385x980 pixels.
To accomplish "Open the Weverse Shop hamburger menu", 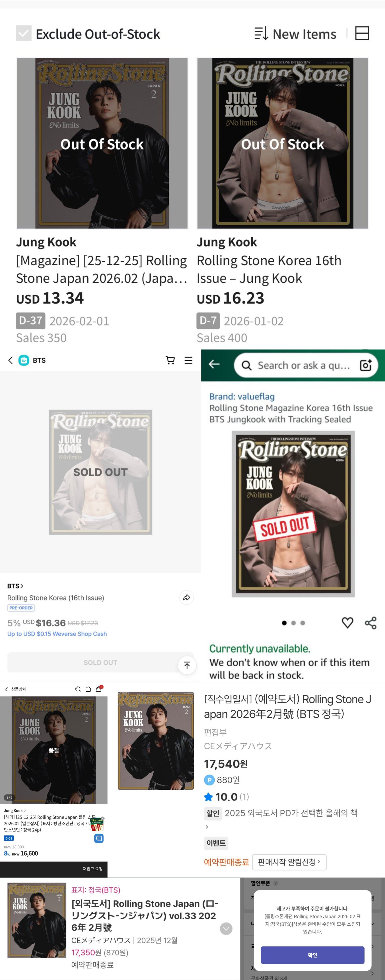I will [188, 360].
